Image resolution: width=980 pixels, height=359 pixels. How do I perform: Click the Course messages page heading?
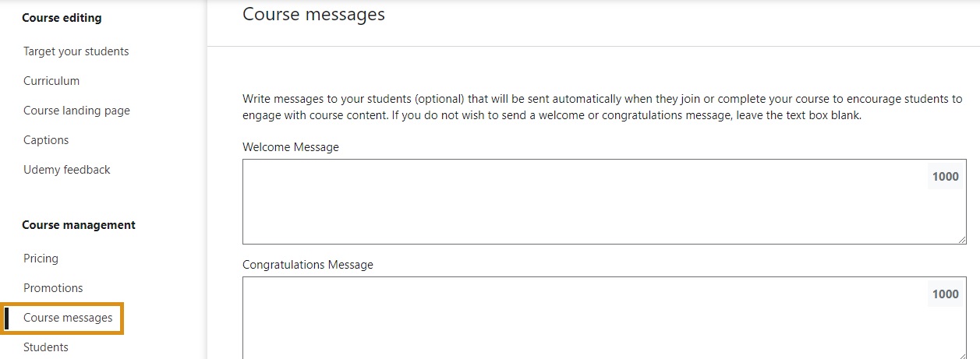tap(313, 14)
